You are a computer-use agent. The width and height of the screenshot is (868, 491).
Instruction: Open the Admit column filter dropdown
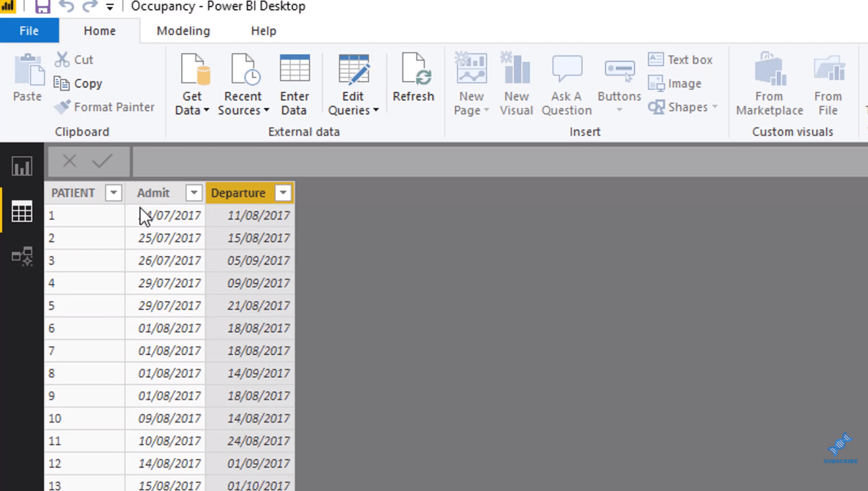pos(194,193)
